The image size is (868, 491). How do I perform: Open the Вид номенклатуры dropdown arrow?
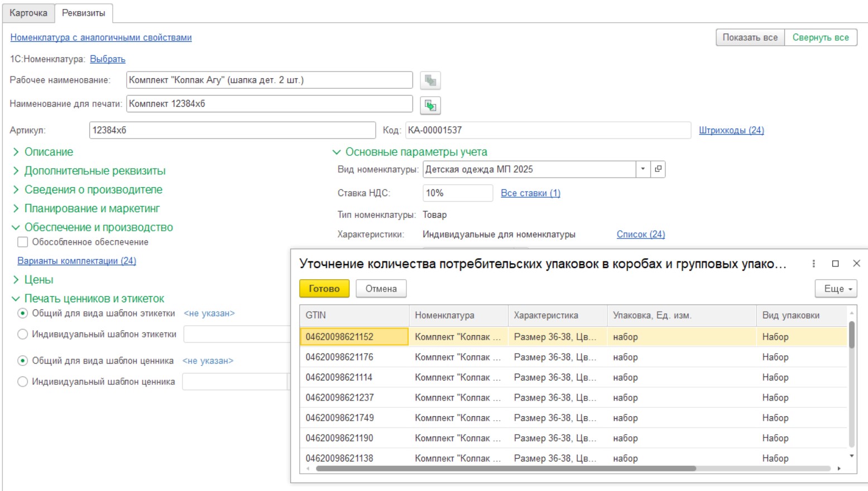(x=643, y=169)
